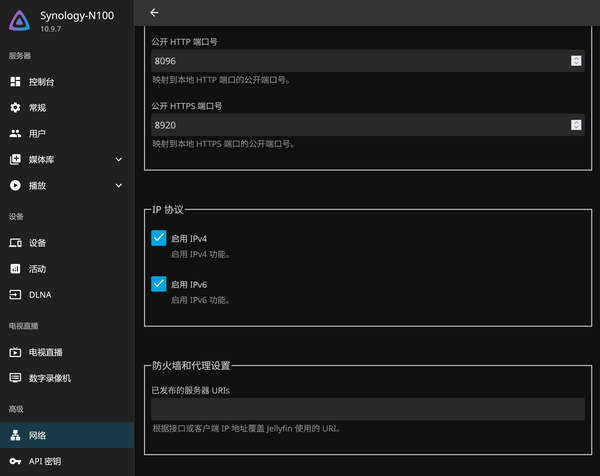Open the 用户 users icon

point(15,134)
